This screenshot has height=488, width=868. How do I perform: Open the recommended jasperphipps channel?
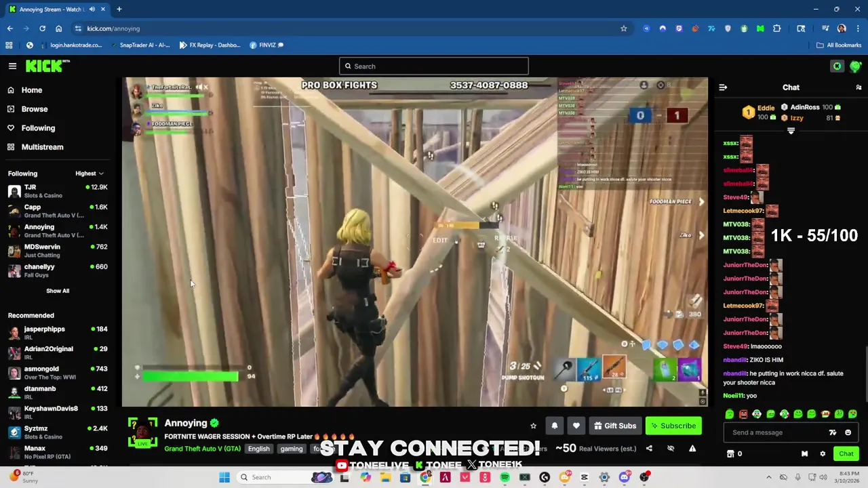pyautogui.click(x=58, y=333)
